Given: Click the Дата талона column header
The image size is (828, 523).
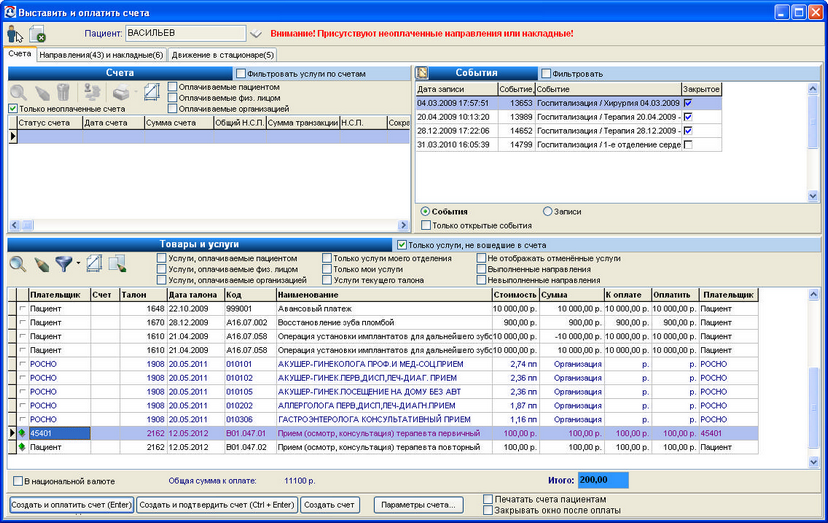Looking at the screenshot, I should tap(196, 295).
